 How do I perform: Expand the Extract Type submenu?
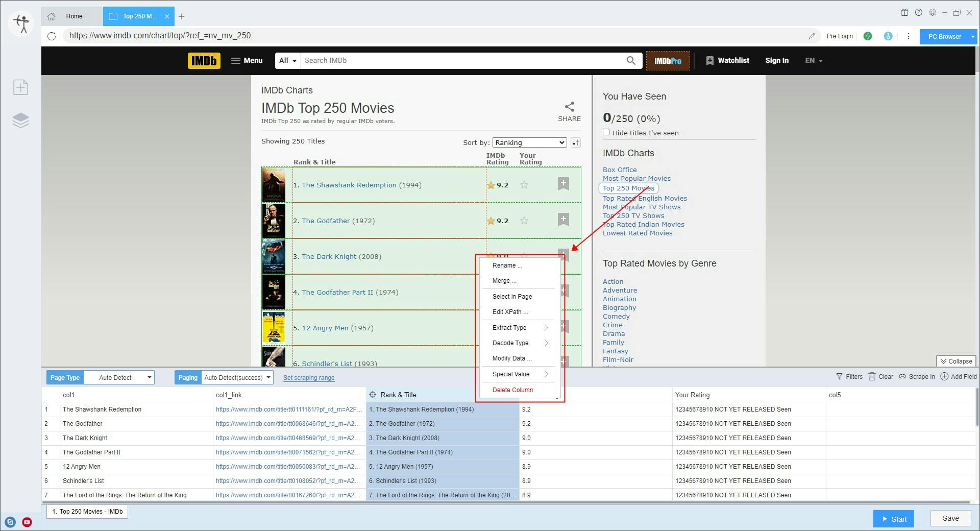pyautogui.click(x=519, y=328)
